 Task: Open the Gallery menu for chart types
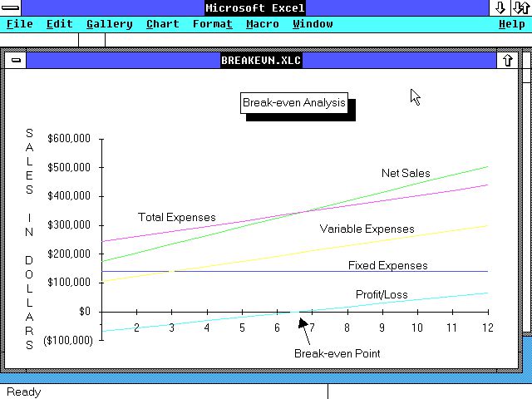(x=109, y=24)
